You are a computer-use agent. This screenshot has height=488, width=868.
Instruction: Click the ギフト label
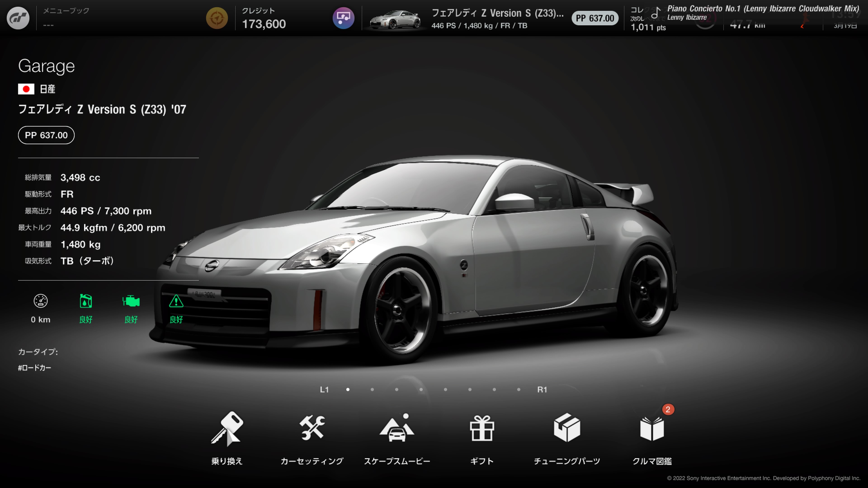pyautogui.click(x=482, y=461)
